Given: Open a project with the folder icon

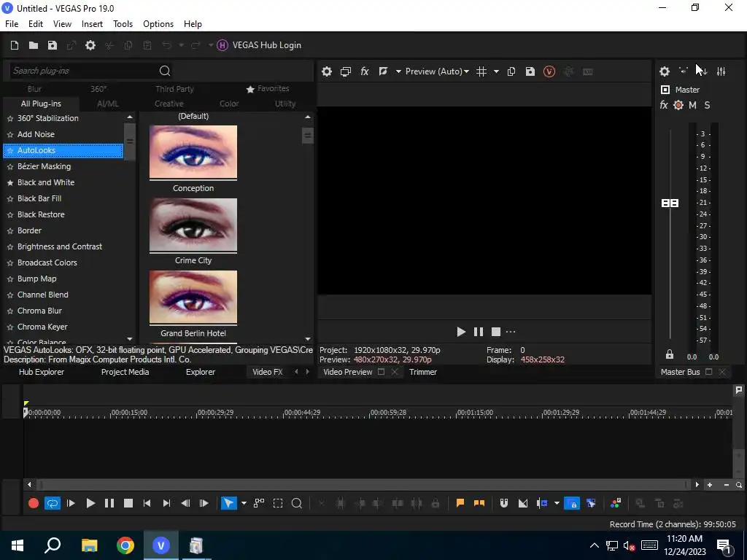Looking at the screenshot, I should coord(34,45).
